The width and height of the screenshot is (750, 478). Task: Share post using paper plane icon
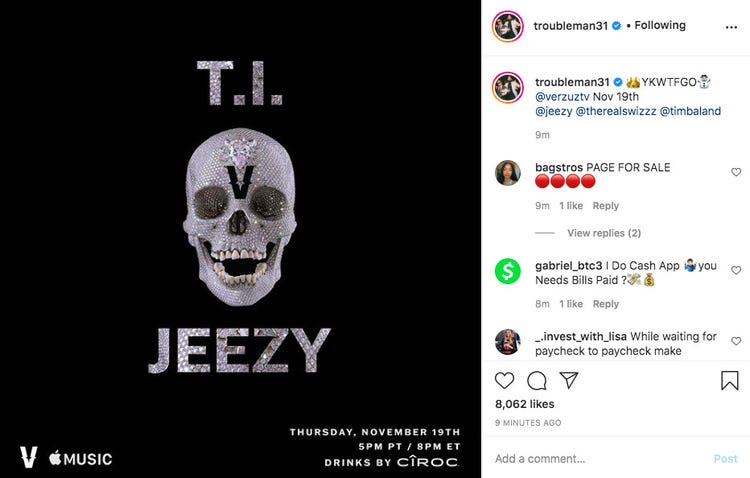pos(569,380)
